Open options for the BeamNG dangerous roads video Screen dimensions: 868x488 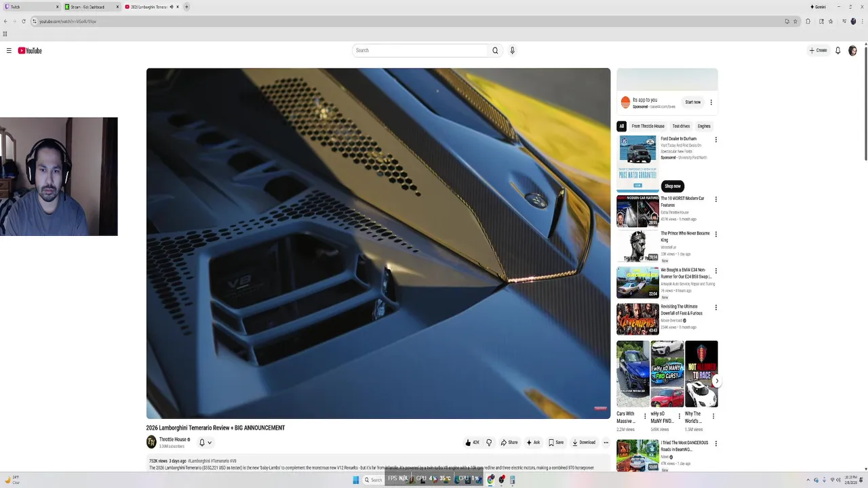715,444
